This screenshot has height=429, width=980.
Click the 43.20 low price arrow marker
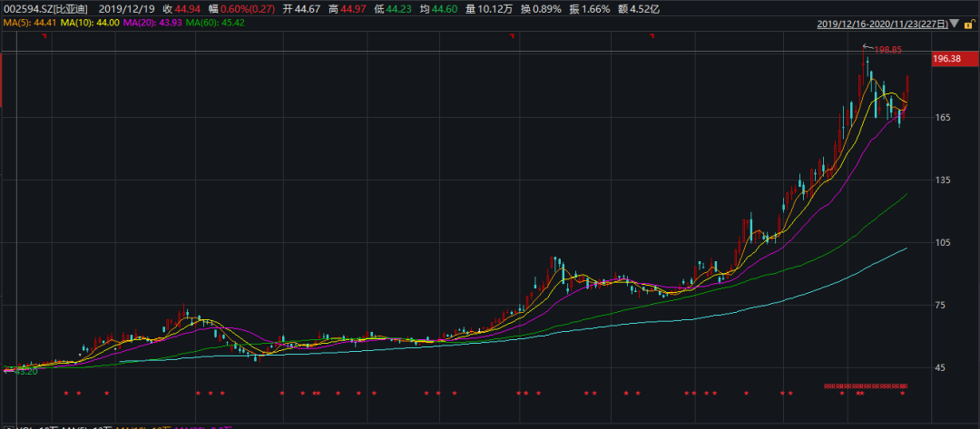[x=22, y=371]
